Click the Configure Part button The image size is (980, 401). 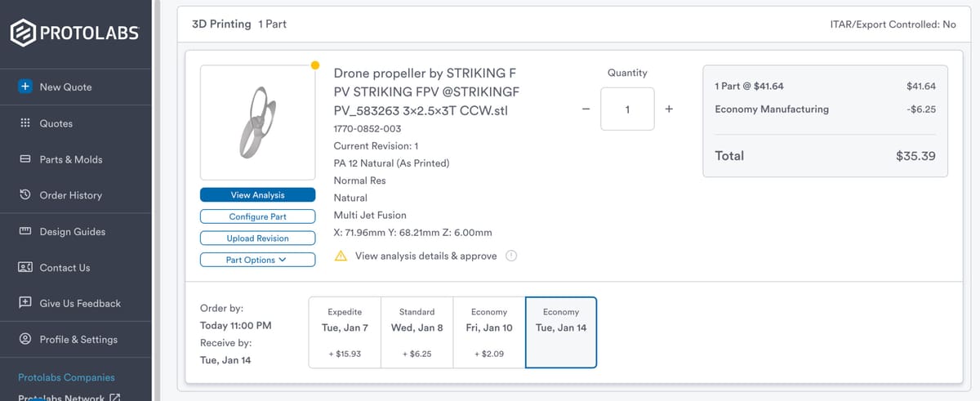[257, 216]
